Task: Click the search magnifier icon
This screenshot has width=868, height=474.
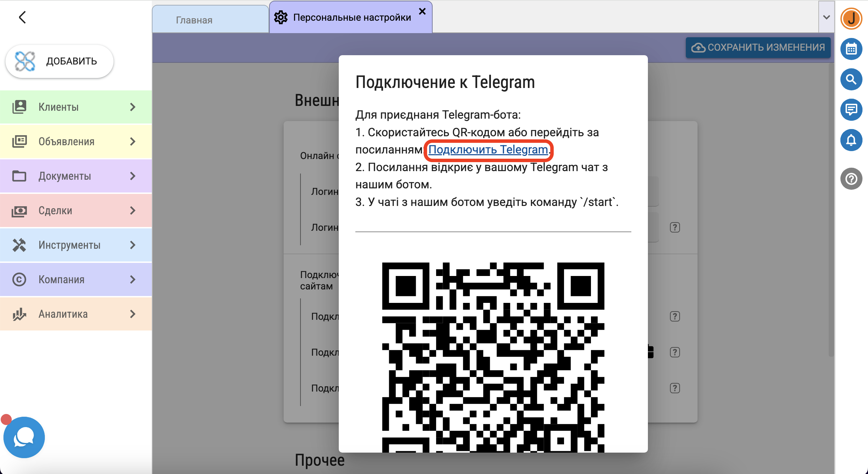Action: [851, 79]
